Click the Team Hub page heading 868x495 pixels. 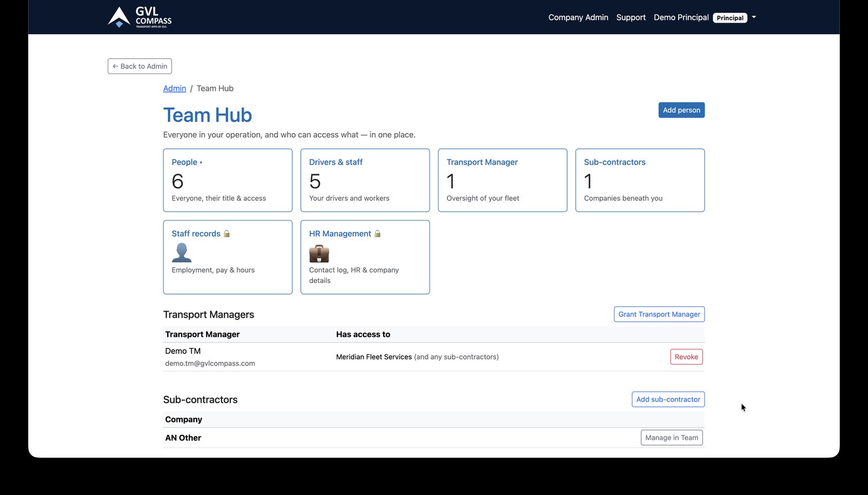208,115
